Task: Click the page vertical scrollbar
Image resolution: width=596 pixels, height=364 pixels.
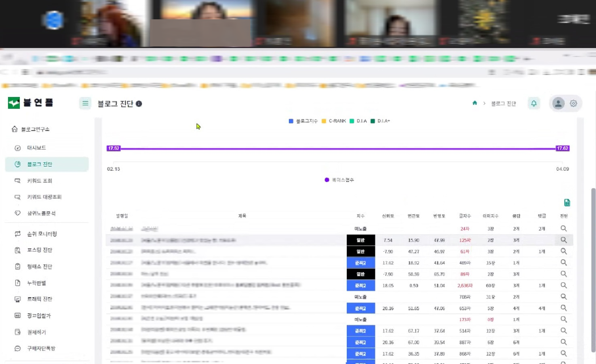Action: point(593,227)
